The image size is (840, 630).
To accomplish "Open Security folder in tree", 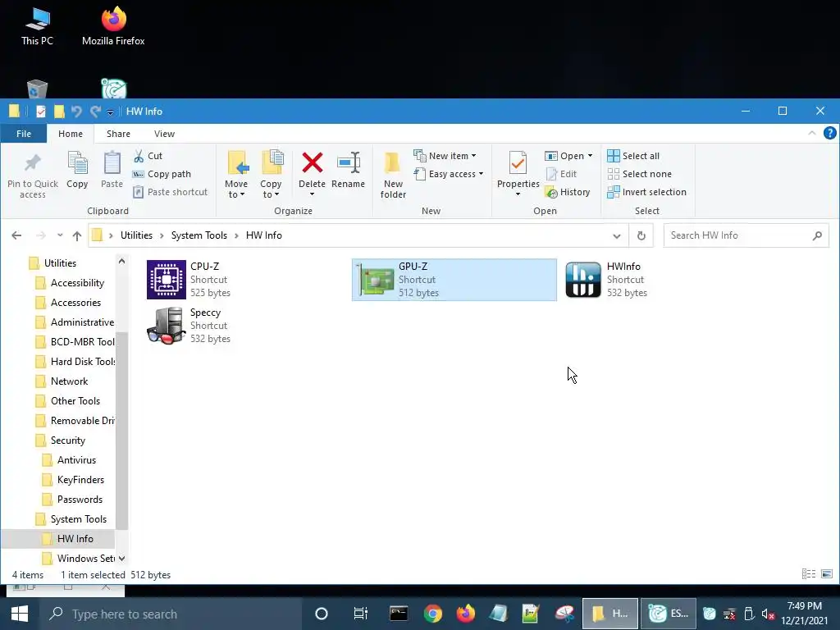I will pyautogui.click(x=67, y=441).
